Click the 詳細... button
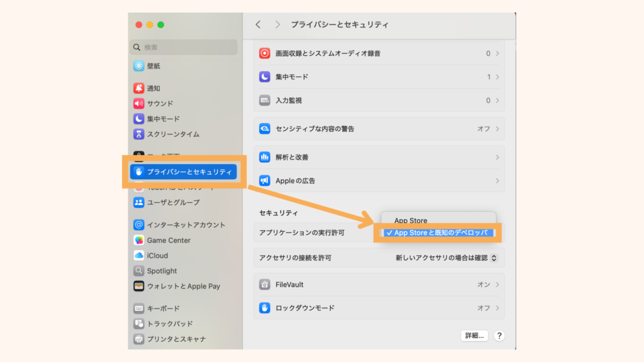Screen dimensions: 644x362 tap(474, 335)
